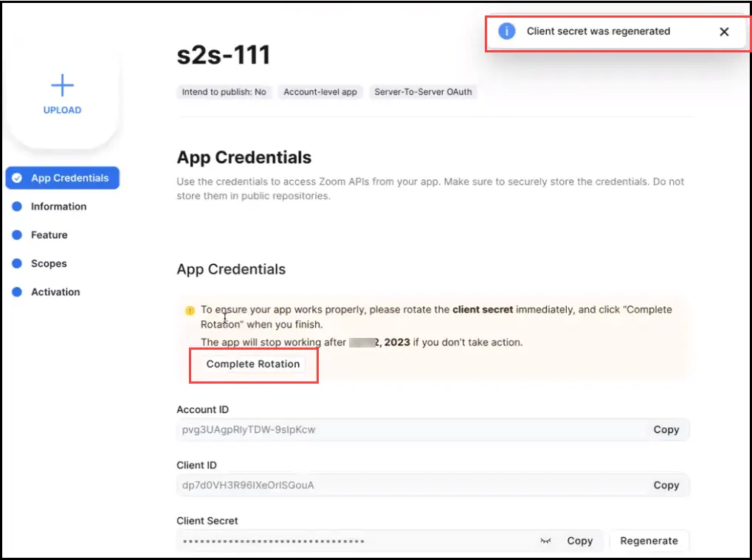Image resolution: width=752 pixels, height=560 pixels.
Task: Navigate to the Scopes section
Action: 49,263
